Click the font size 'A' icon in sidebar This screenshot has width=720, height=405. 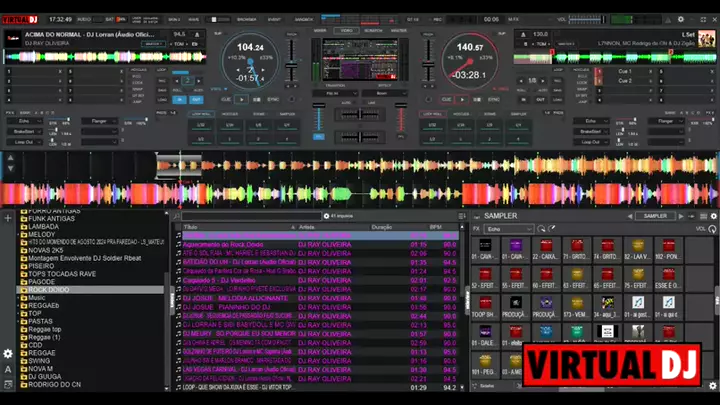point(8,369)
